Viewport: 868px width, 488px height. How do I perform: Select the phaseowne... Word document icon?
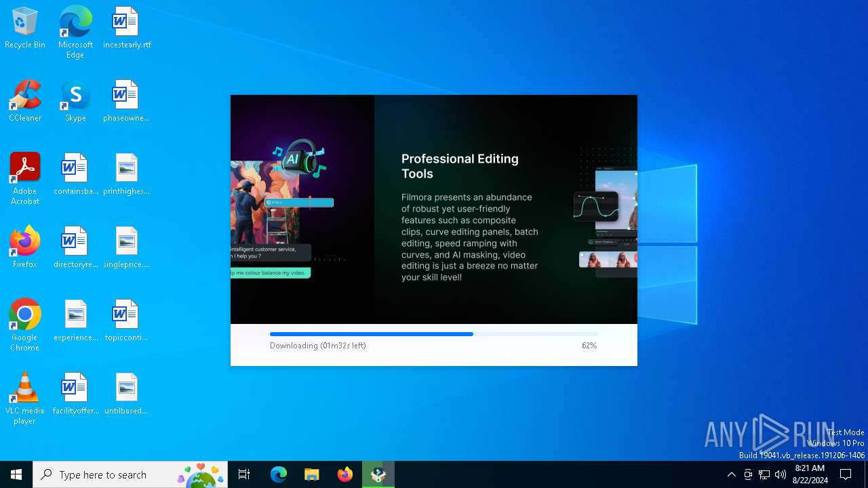(126, 101)
